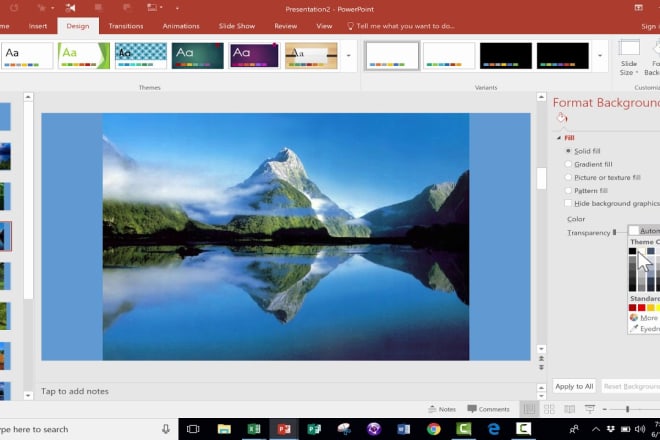The height and width of the screenshot is (440, 660).
Task: Open File Explorer from the taskbar
Action: pyautogui.click(x=224, y=429)
